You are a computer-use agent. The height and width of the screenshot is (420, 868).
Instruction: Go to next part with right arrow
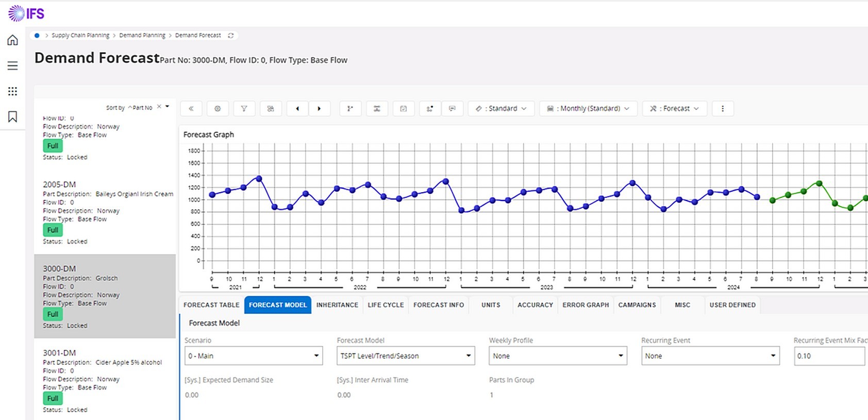point(319,109)
